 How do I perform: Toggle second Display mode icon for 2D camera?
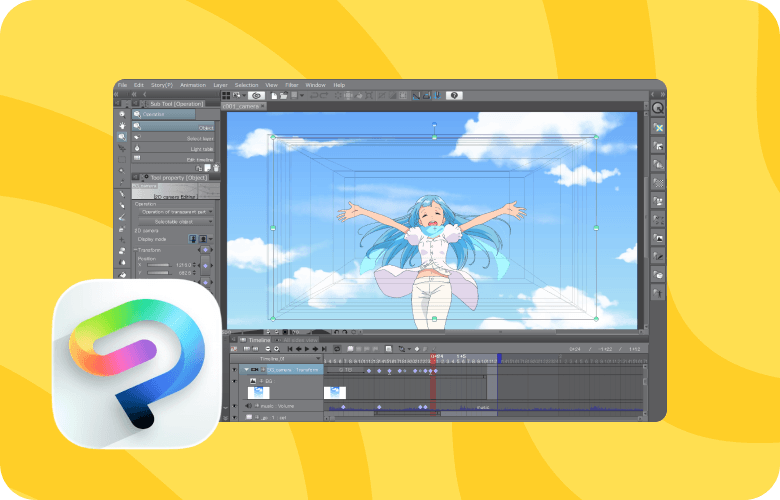[x=203, y=239]
